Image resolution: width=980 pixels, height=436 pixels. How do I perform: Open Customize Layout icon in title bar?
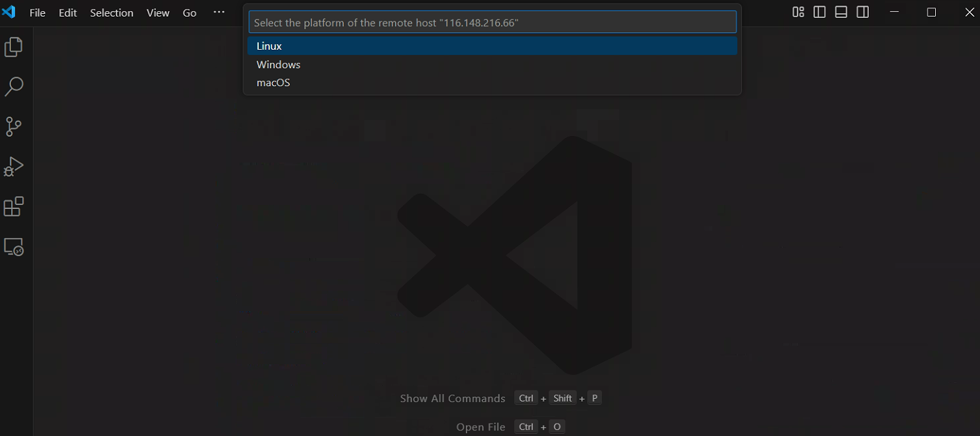798,12
